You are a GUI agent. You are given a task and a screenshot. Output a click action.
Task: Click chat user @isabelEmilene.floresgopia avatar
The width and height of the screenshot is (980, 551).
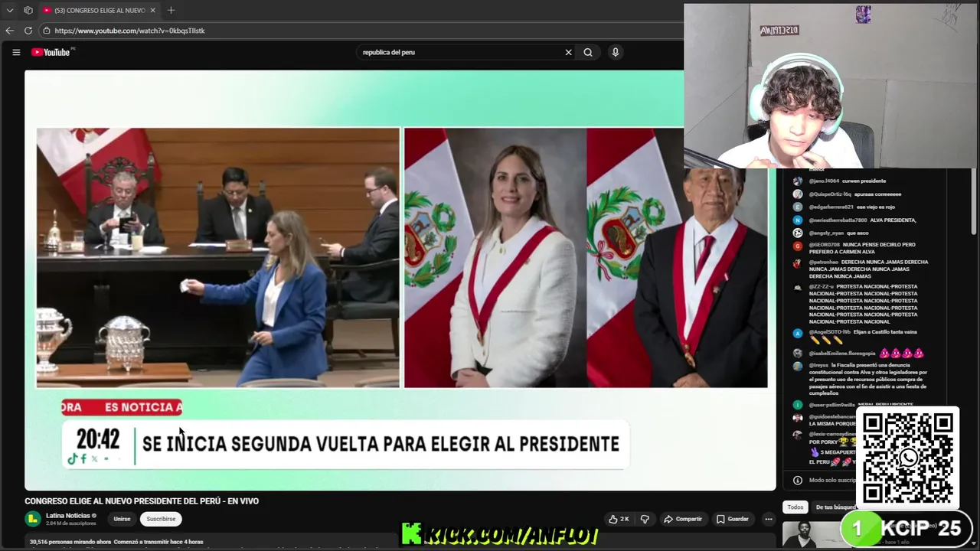point(798,354)
